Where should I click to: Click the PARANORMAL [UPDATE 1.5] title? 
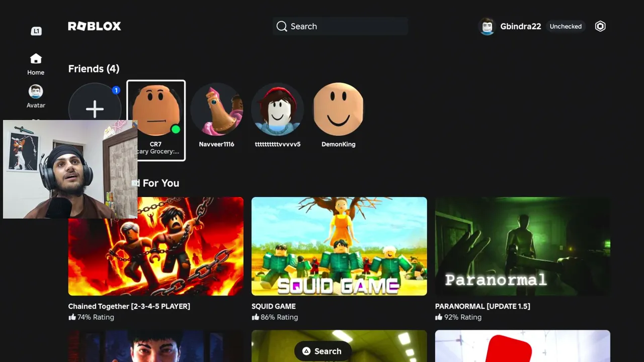point(482,306)
